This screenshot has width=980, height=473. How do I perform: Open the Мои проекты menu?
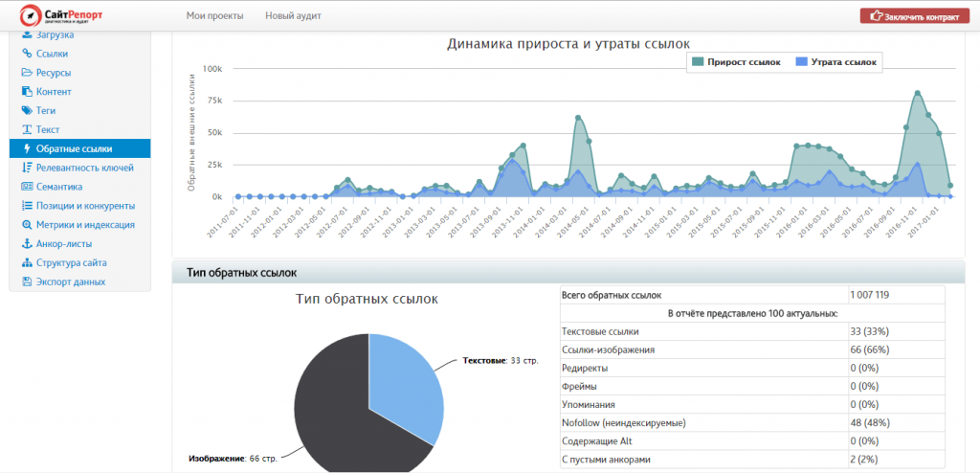tap(214, 16)
